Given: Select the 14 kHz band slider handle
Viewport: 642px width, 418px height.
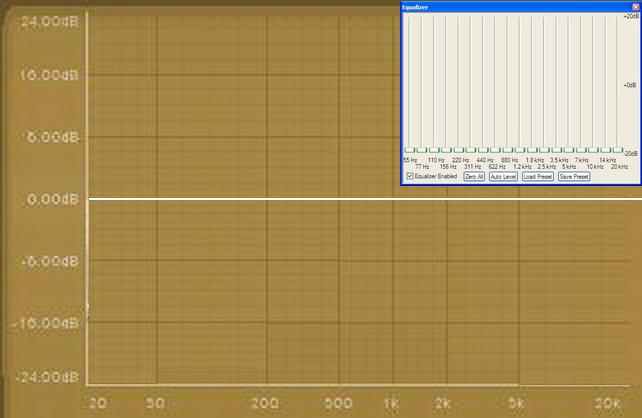Looking at the screenshot, I should tap(606, 150).
